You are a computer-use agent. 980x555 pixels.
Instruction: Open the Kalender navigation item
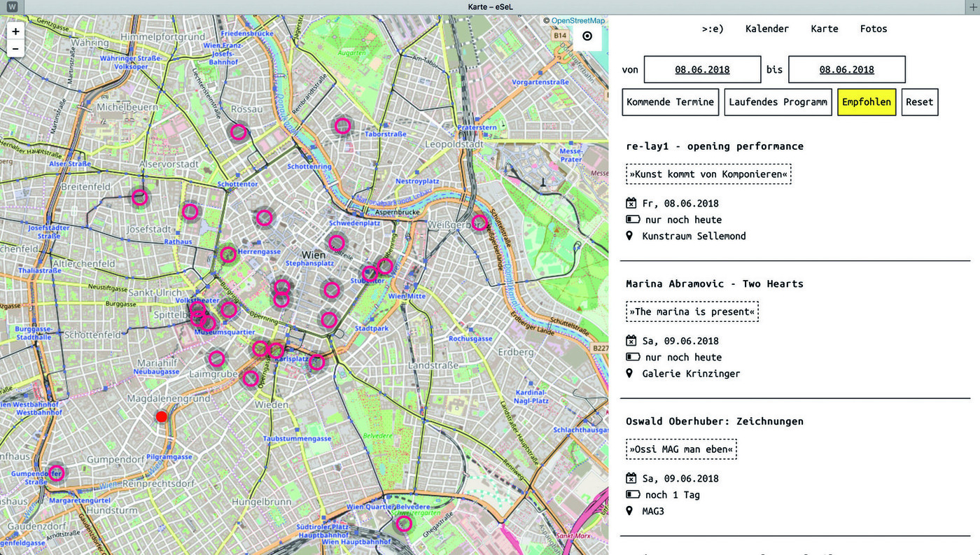(767, 29)
